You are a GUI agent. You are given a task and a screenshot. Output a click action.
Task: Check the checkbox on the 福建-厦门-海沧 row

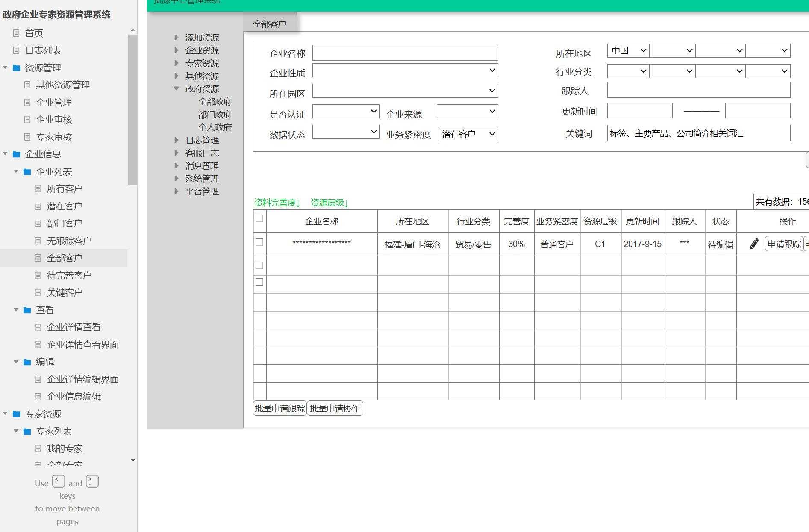pyautogui.click(x=259, y=241)
